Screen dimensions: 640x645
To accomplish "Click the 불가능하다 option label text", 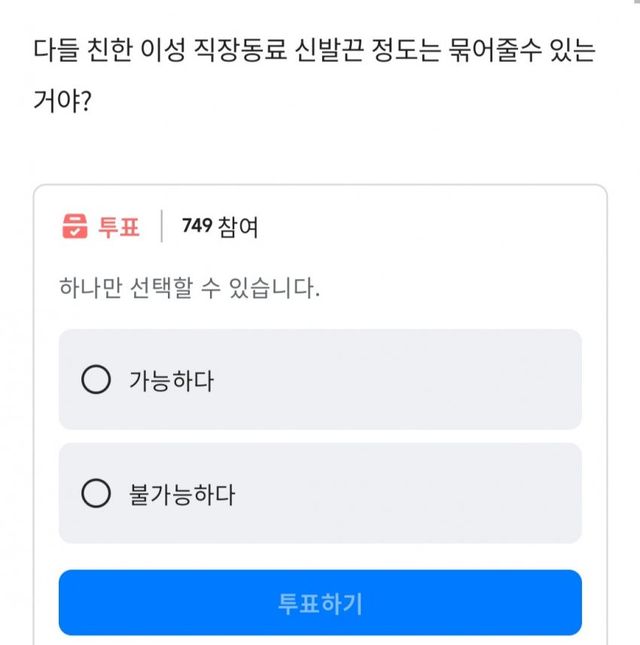I will click(182, 494).
